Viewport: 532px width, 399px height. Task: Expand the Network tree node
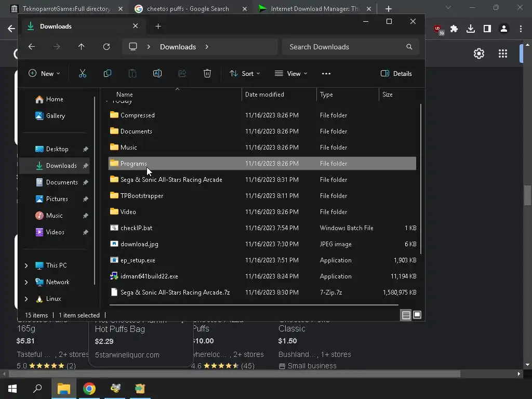click(x=26, y=282)
